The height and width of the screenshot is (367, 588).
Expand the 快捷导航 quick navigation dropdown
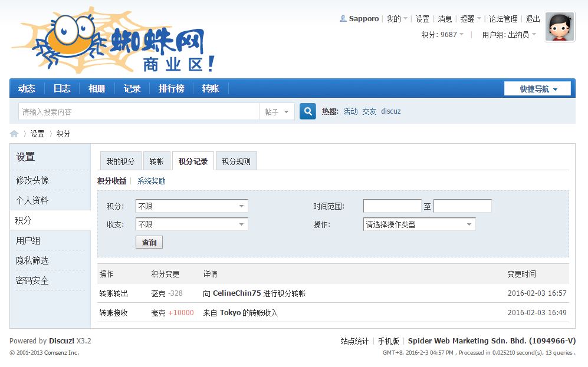(537, 89)
